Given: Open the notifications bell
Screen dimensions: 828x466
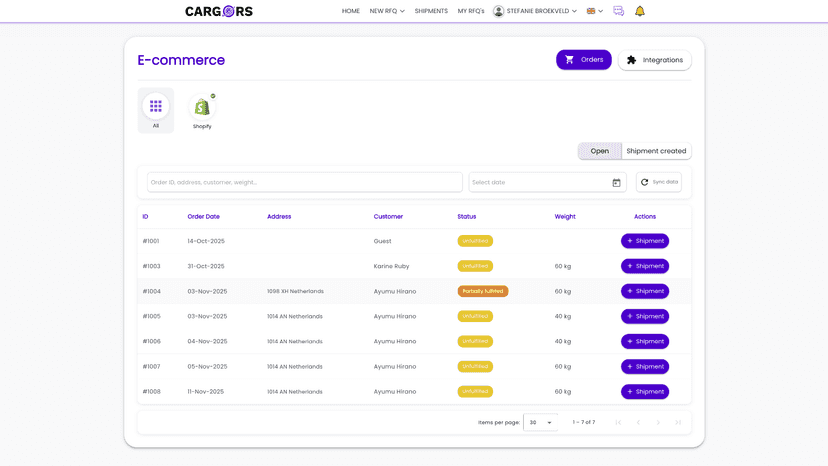Looking at the screenshot, I should click(639, 11).
